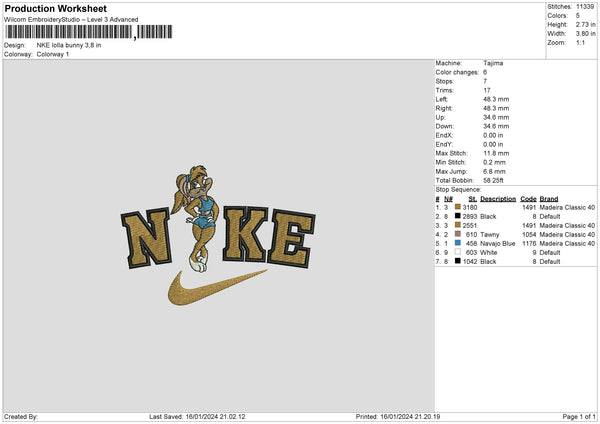Click the 'Created By:' footer label
The width and height of the screenshot is (600, 424).
21,417
